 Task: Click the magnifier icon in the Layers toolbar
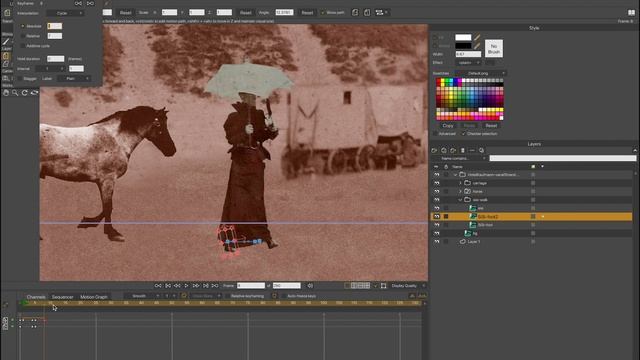pyautogui.click(x=482, y=151)
